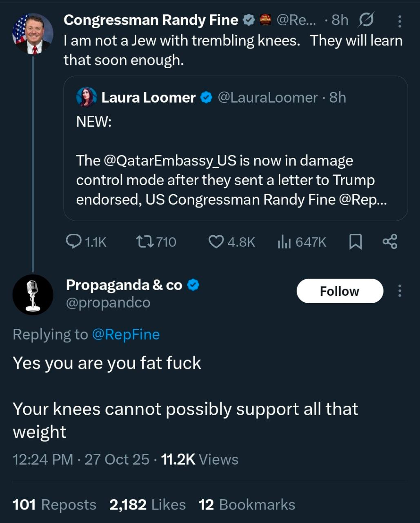Click Randy Fine's blue verified checkmark badge
The width and height of the screenshot is (420, 523).
pos(249,20)
